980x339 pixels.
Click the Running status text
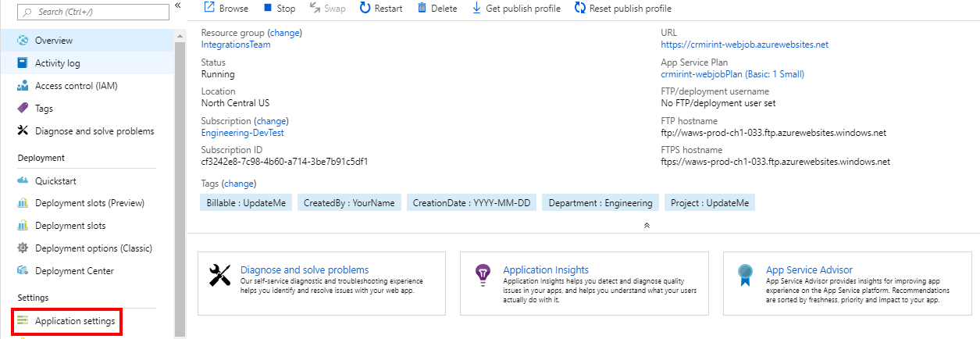pyautogui.click(x=218, y=74)
